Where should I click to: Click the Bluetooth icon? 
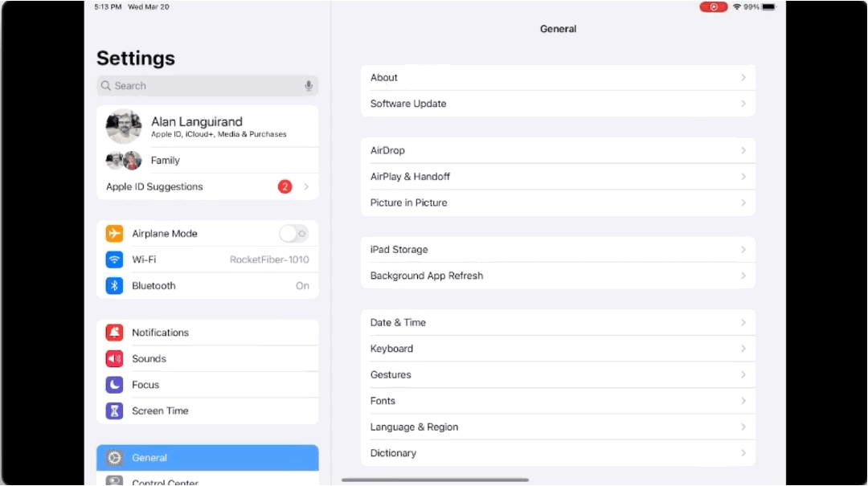[113, 285]
